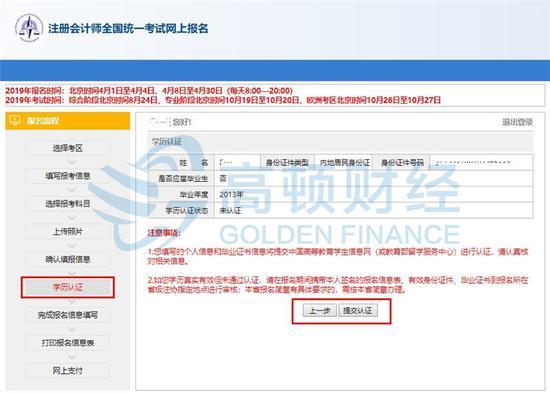This screenshot has height=393, width=550.
Task: Click the 上一步 button
Action: tap(320, 311)
